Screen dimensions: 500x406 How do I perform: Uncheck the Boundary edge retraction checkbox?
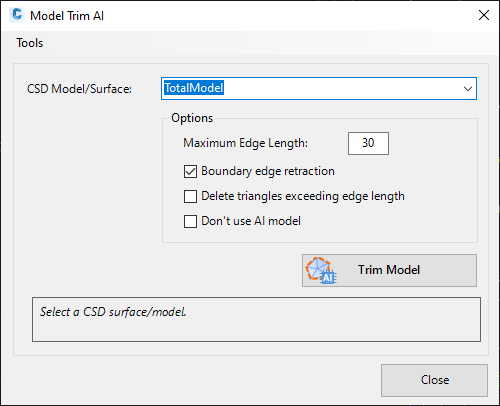coord(190,171)
